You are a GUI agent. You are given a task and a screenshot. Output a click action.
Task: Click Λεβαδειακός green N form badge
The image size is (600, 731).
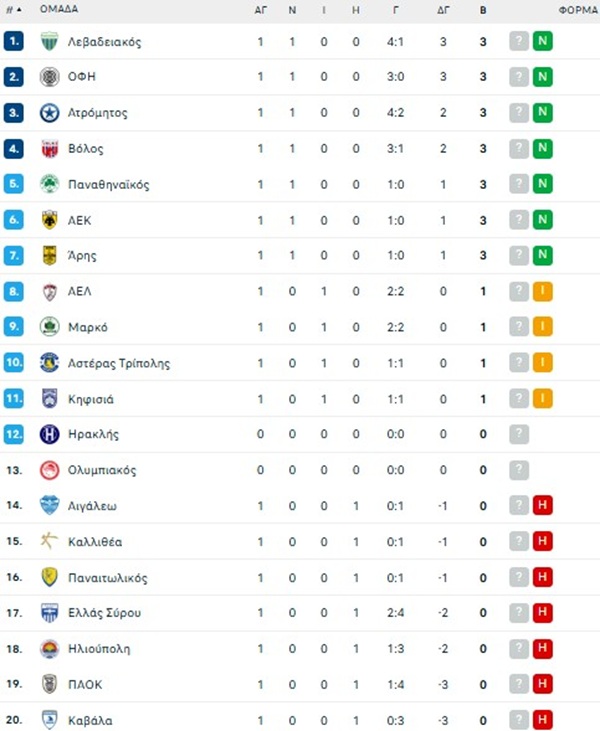543,41
